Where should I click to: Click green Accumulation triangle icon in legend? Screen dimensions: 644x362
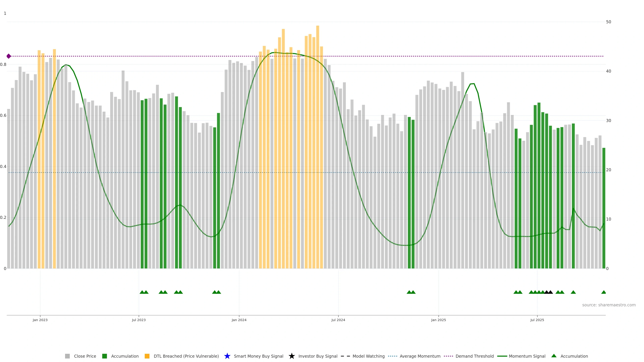tap(554, 356)
